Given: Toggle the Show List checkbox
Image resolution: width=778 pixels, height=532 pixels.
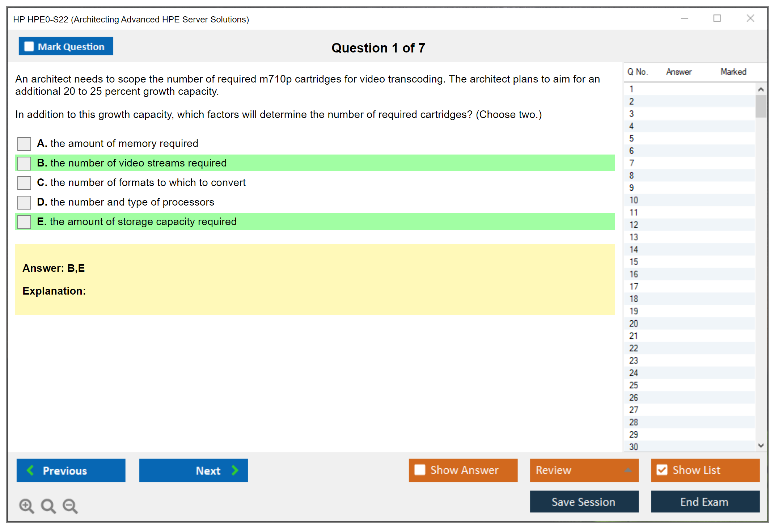Looking at the screenshot, I should 662,470.
